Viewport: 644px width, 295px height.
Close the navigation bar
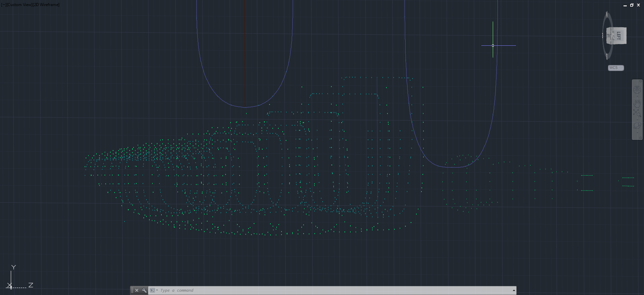(x=640, y=81)
